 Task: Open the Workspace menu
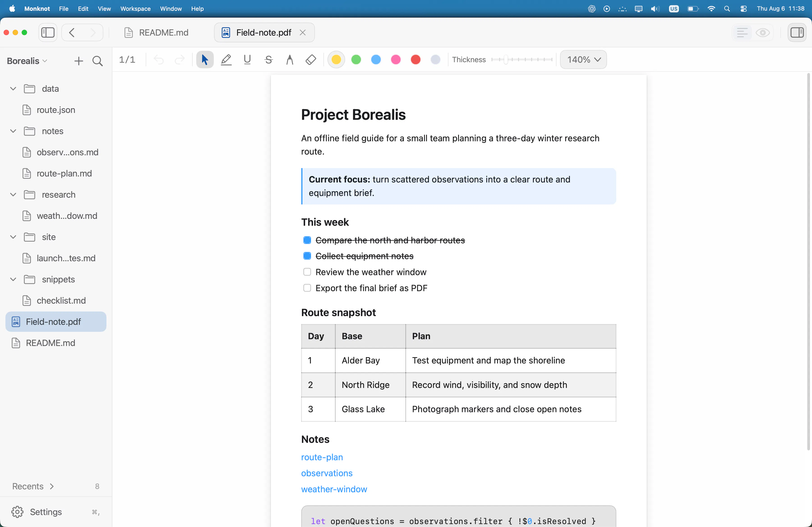(135, 9)
